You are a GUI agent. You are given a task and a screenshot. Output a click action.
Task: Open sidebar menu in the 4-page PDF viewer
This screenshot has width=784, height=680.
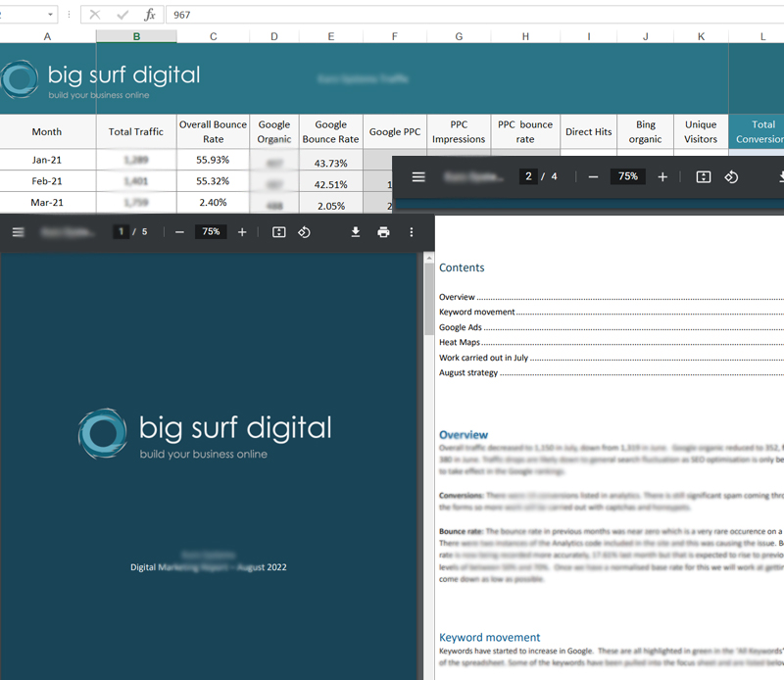[x=418, y=177]
